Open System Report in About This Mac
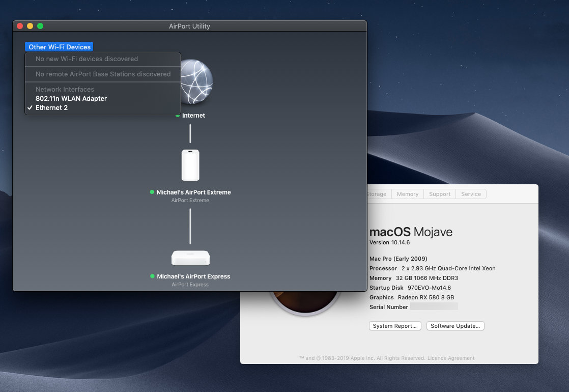This screenshot has width=569, height=392. point(395,326)
